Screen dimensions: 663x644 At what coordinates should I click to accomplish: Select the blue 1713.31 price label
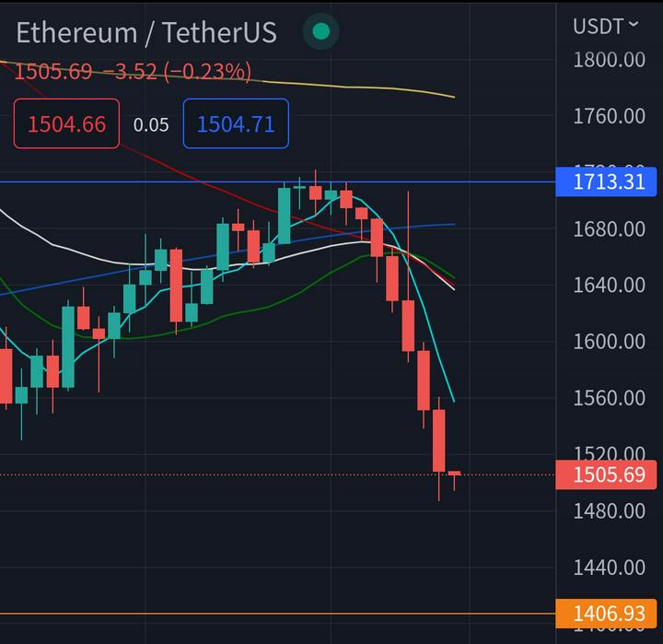(609, 181)
